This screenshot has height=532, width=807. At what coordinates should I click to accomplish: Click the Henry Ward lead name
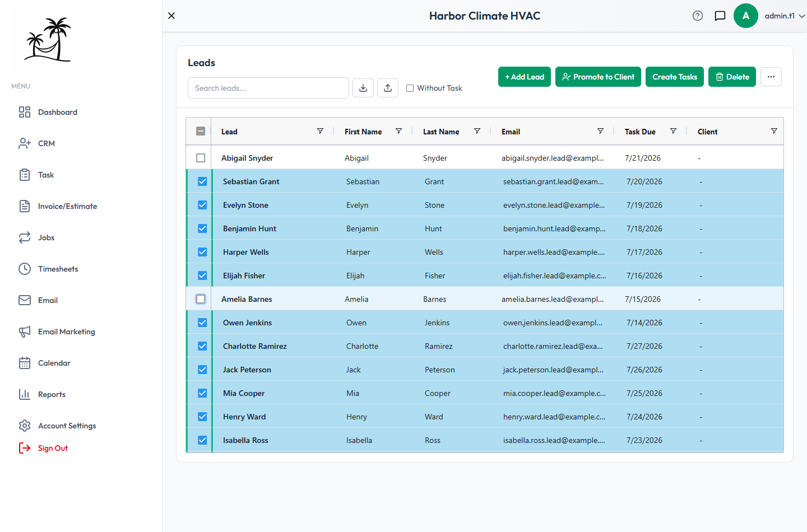(x=244, y=417)
